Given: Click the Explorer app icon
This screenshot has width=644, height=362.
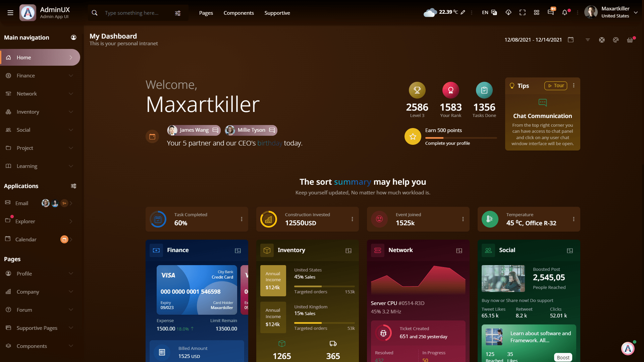Looking at the screenshot, I should click(8, 221).
